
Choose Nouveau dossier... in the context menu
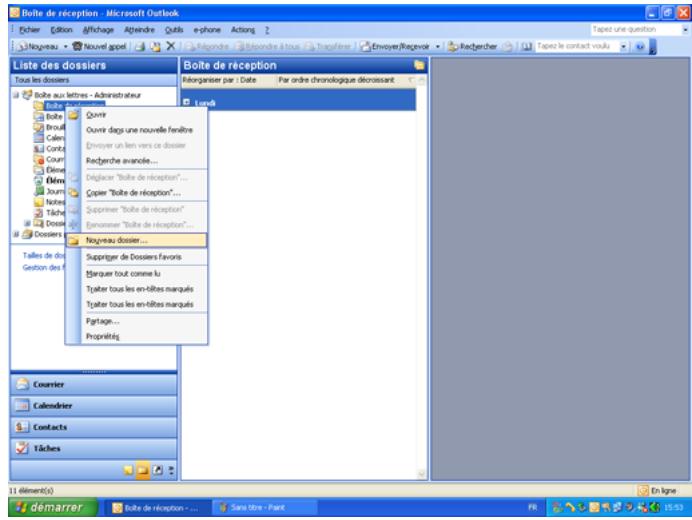click(136, 240)
